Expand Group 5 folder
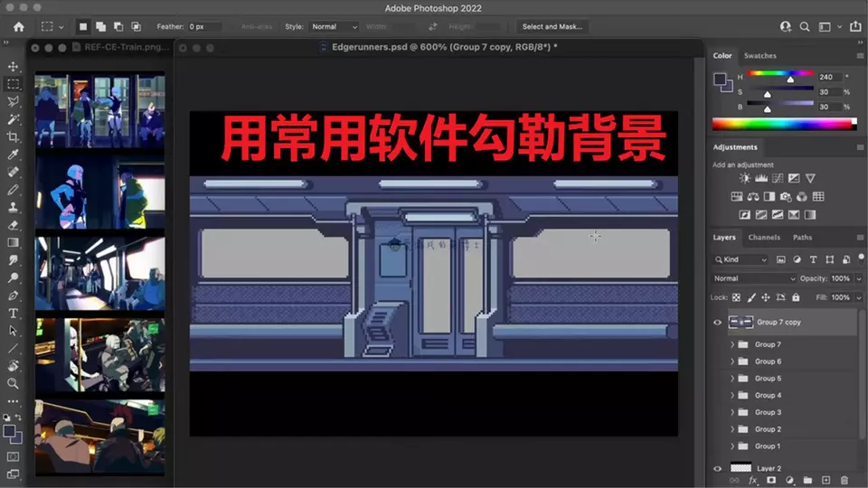Screen dimensions: 868x488 (732, 379)
